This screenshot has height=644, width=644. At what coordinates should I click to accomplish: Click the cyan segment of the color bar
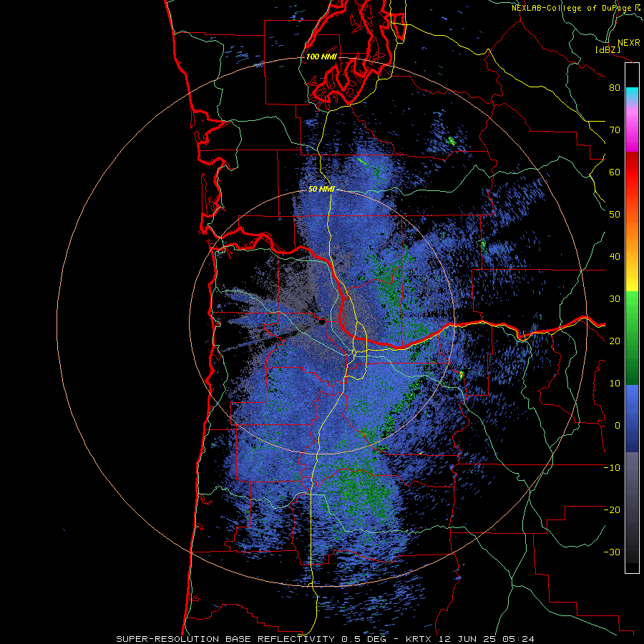pyautogui.click(x=632, y=95)
